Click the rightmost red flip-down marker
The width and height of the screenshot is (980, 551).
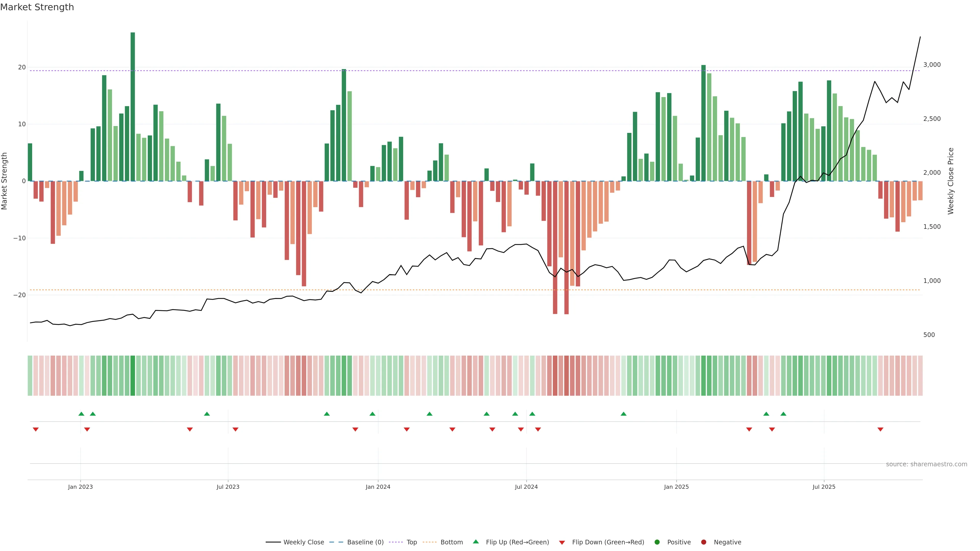coord(880,429)
